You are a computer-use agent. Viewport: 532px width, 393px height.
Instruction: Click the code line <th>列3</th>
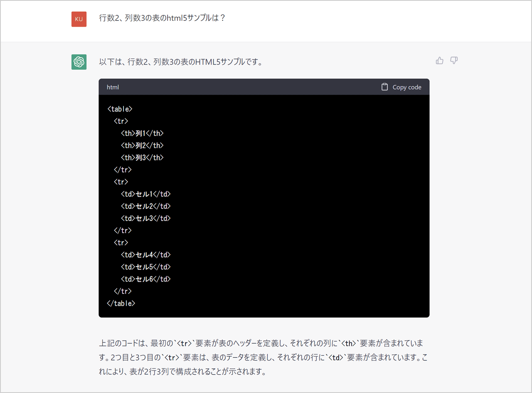coord(142,157)
